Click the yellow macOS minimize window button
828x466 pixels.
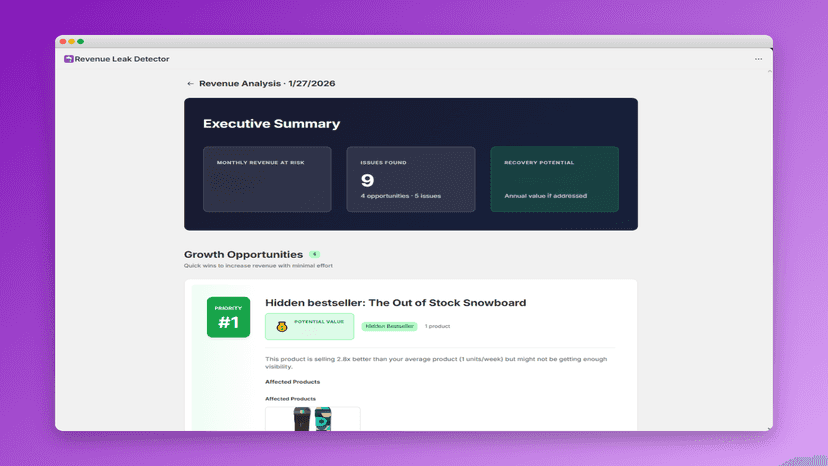71,41
